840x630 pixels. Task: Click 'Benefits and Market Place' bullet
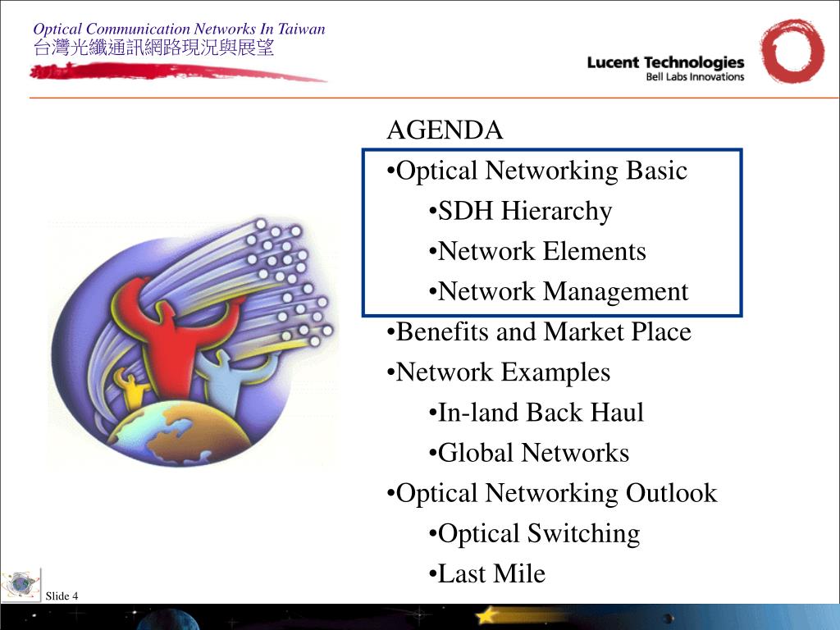[x=539, y=331]
